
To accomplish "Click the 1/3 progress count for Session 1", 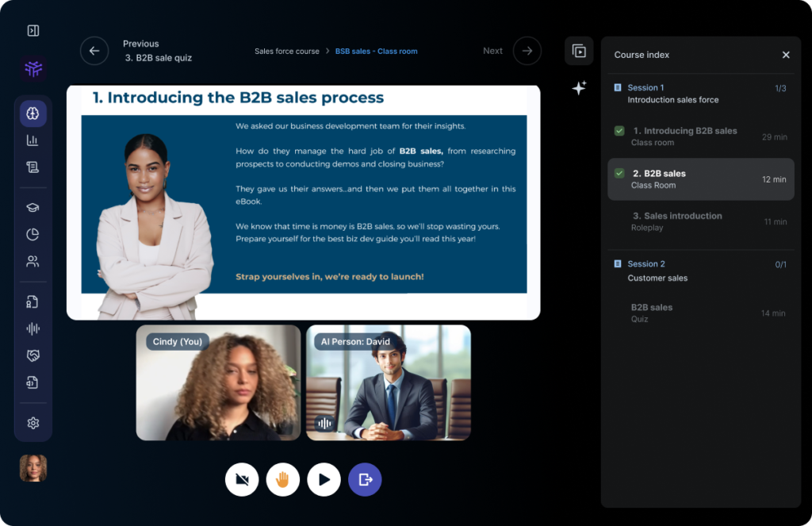I will [780, 89].
